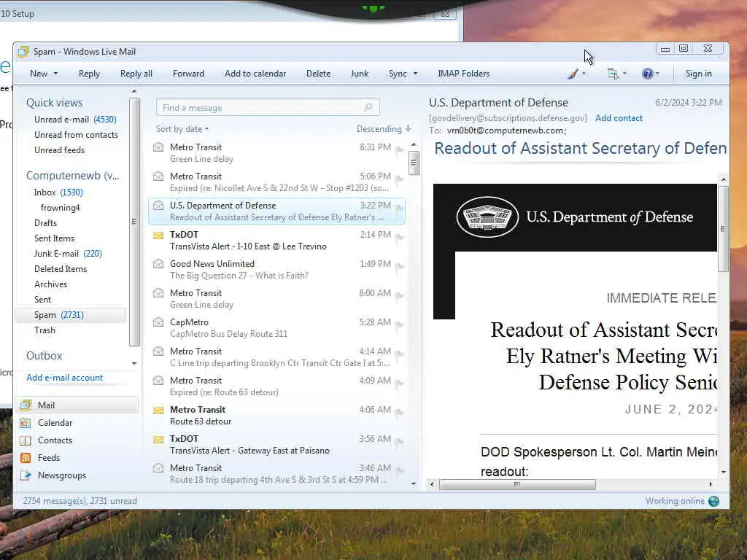Open Unread e-mail quick view

(75, 120)
